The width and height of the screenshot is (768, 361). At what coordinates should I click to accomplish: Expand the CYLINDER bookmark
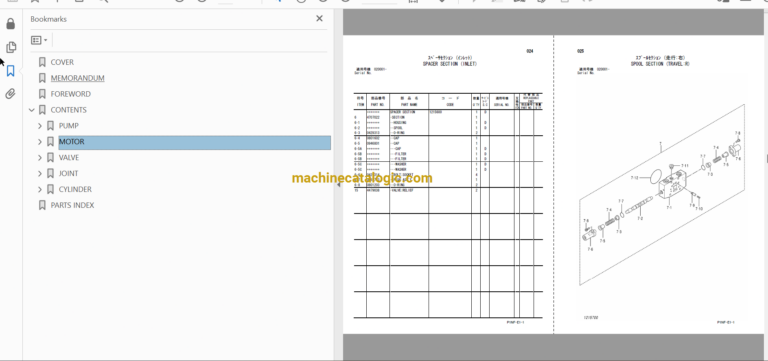coord(40,190)
